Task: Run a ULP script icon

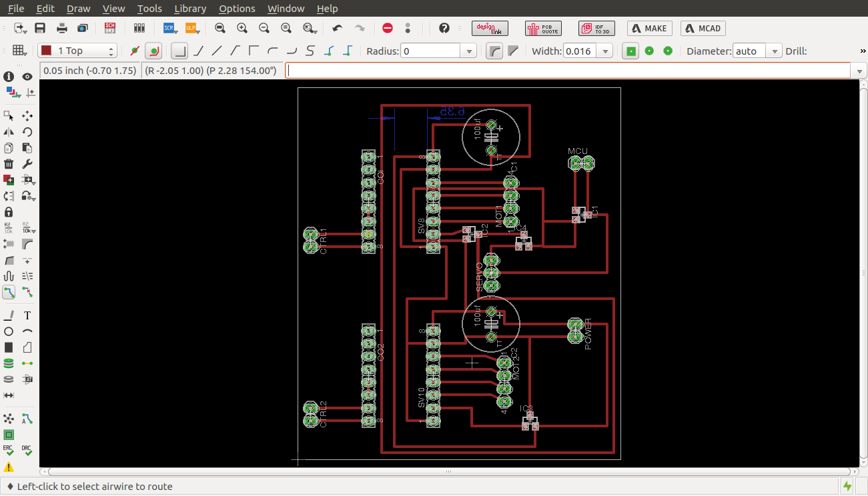Action: click(191, 28)
